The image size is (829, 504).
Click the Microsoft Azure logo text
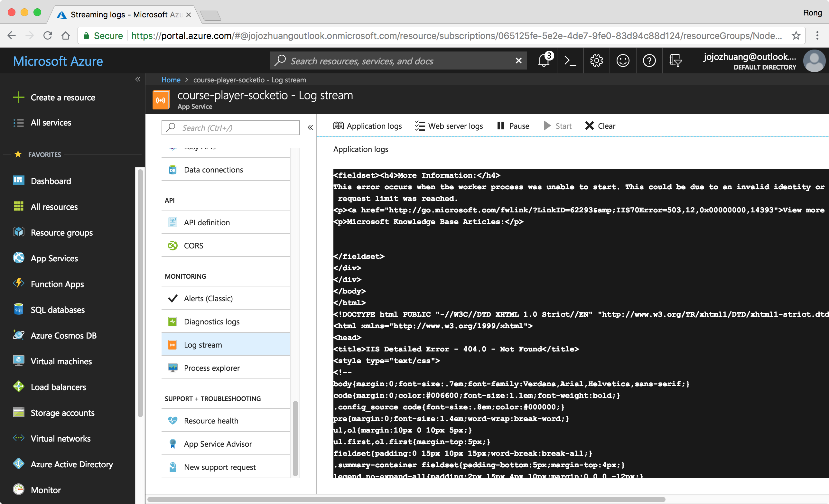pos(58,61)
